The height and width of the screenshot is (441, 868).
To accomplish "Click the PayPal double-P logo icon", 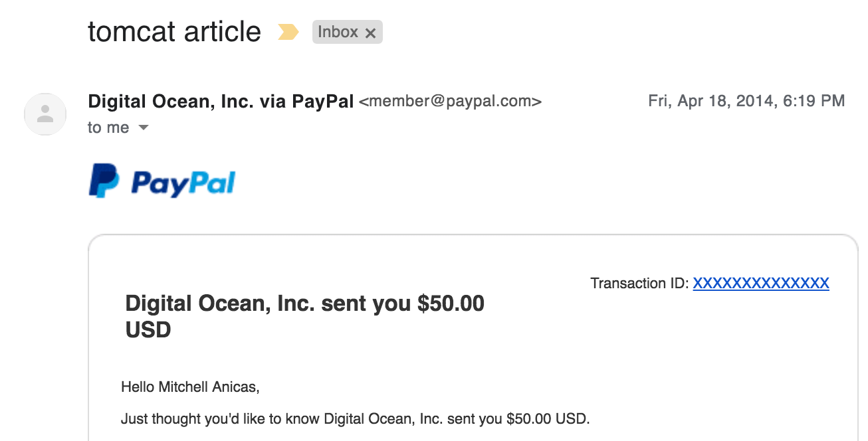I will pos(104,181).
